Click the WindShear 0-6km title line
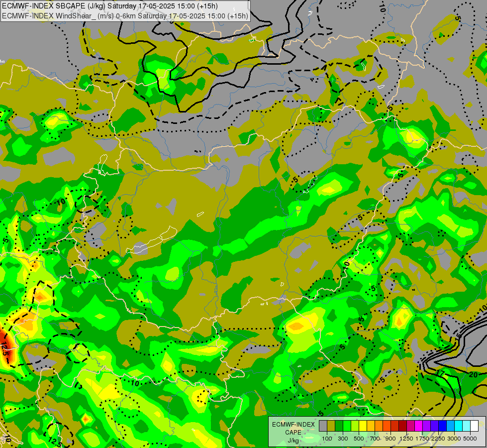The width and height of the screenshot is (487, 448). pos(125,16)
